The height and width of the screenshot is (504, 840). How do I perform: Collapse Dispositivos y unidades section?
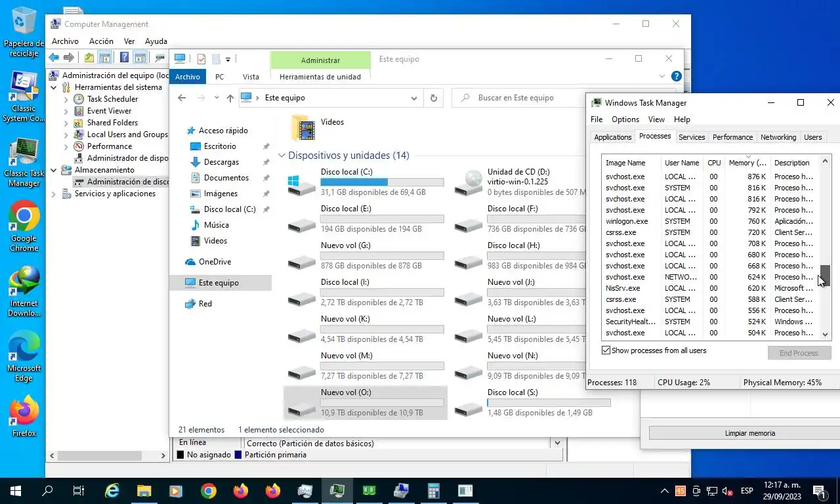282,156
